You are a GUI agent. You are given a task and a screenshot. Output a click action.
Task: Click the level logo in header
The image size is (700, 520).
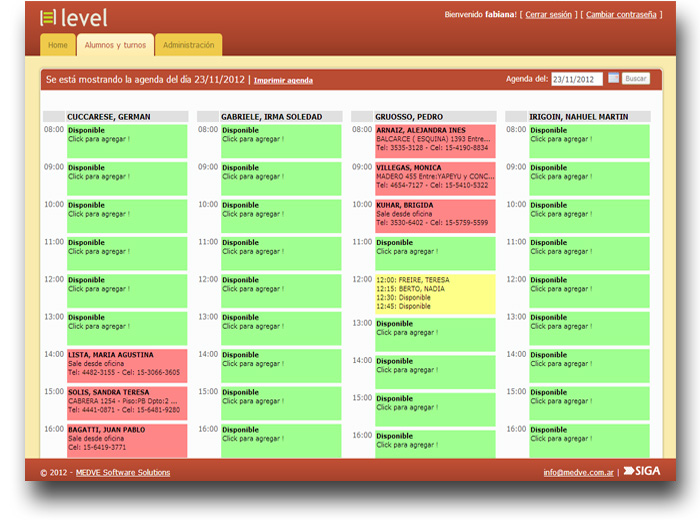[x=73, y=18]
